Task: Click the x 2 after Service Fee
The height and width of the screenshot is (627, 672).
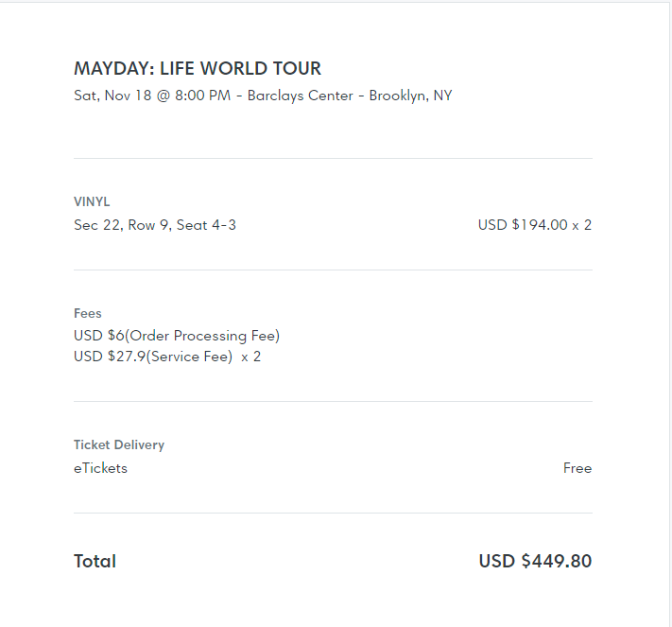Action: point(250,357)
